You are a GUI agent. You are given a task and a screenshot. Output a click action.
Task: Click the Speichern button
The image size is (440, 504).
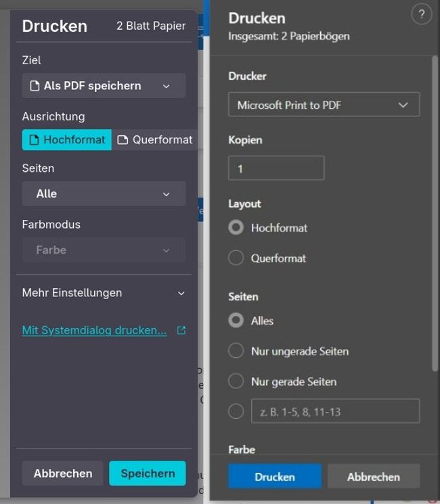point(148,473)
